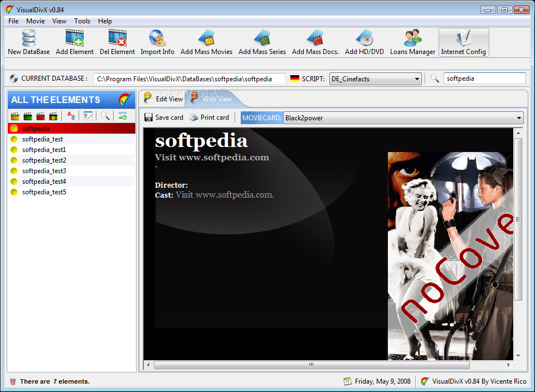Screen dimensions: 535x392
Task: Click the multicolor clapperboard icon
Action: pyautogui.click(x=53, y=116)
